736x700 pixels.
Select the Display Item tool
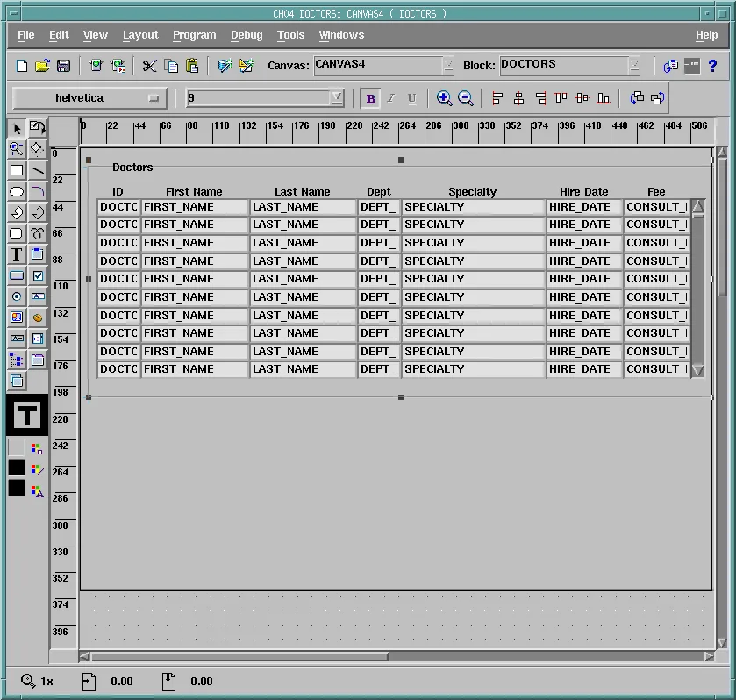click(x=17, y=339)
